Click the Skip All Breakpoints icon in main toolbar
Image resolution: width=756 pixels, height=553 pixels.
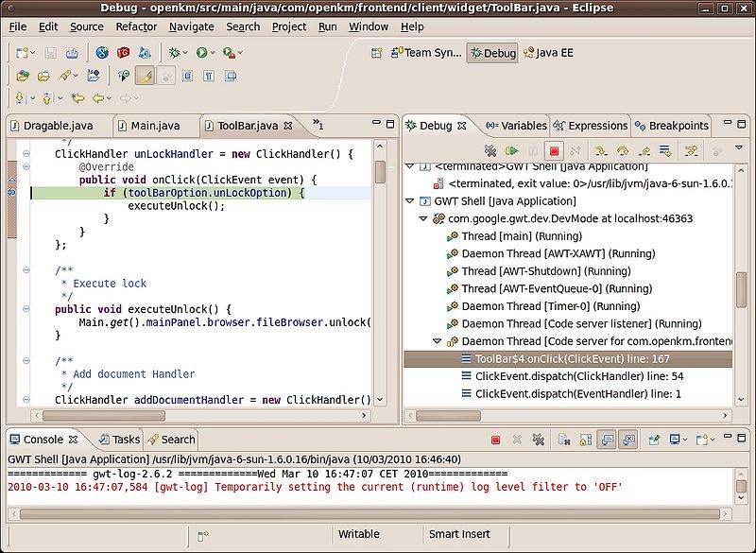point(166,76)
